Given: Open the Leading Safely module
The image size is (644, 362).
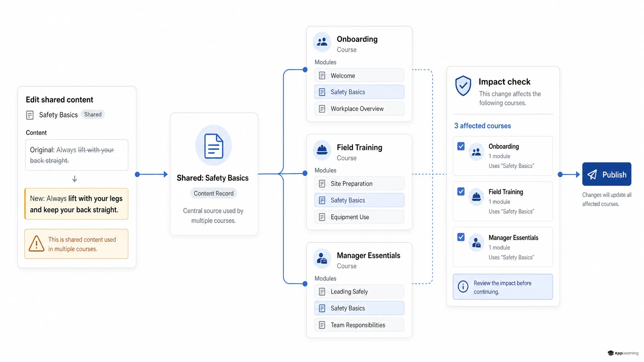Looking at the screenshot, I should click(359, 291).
